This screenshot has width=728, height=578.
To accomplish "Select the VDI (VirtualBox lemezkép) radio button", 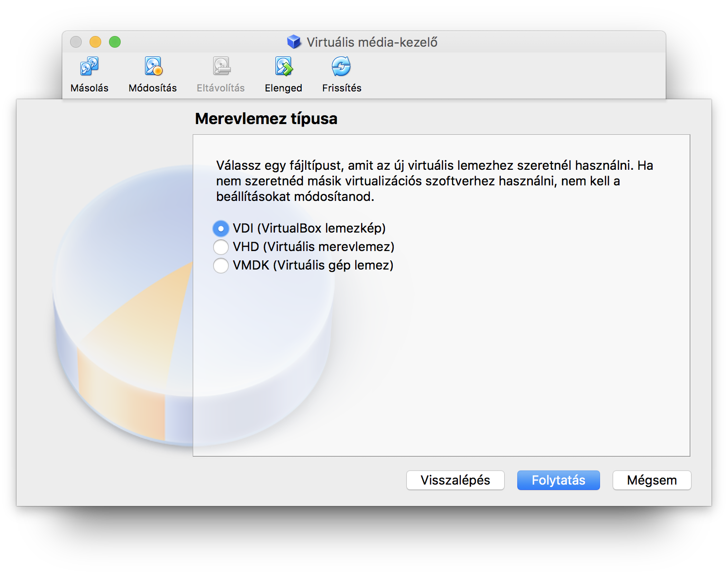I will pyautogui.click(x=221, y=228).
